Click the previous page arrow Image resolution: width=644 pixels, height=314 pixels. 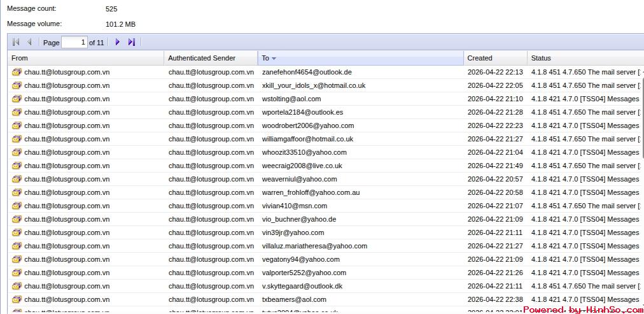click(x=29, y=42)
